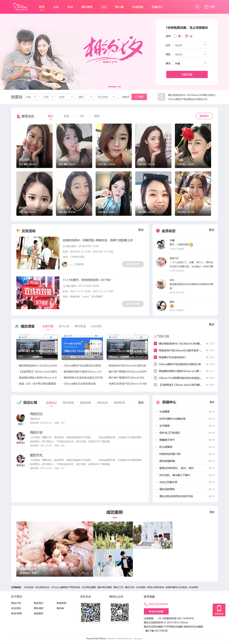
Task: Select the 女 gender radio button
Action: click(187, 36)
